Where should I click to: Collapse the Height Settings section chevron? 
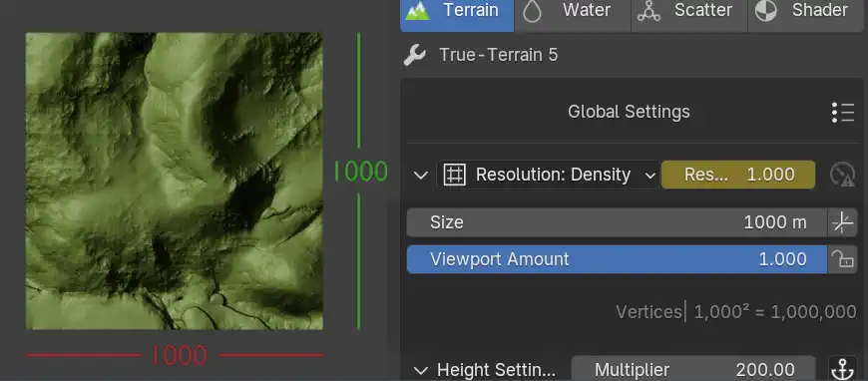pos(421,370)
